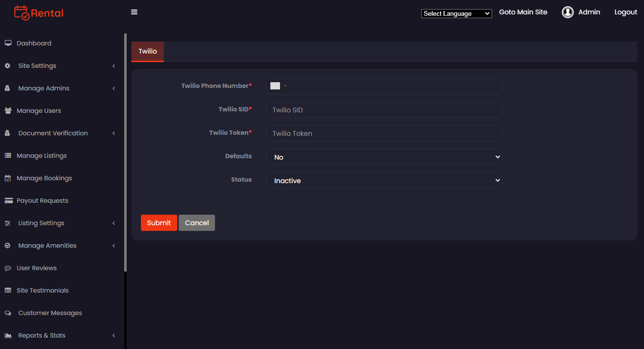The width and height of the screenshot is (644, 349).
Task: Open Site Testimonials page
Action: [x=43, y=290]
